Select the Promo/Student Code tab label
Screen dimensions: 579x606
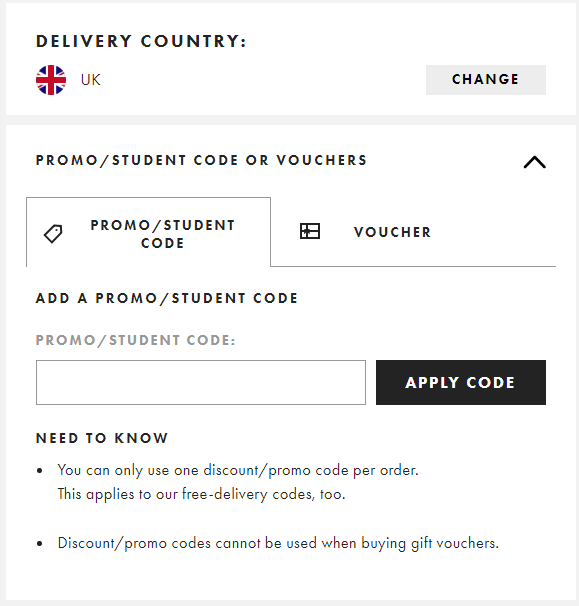(163, 234)
